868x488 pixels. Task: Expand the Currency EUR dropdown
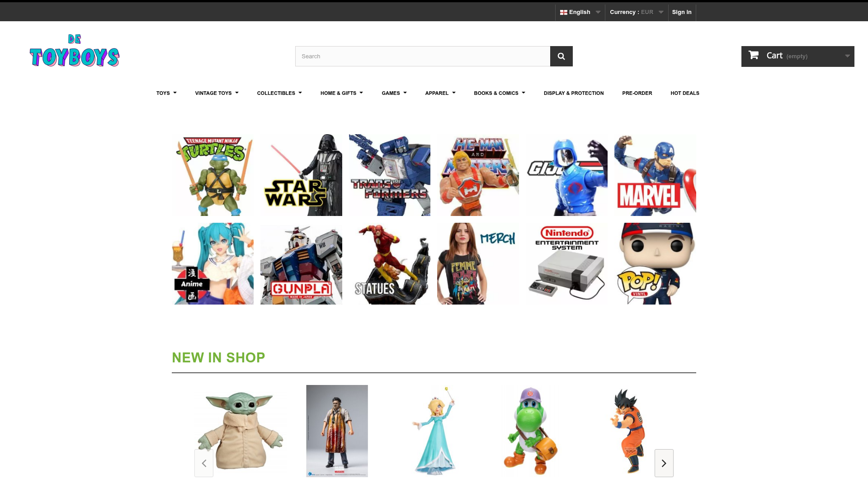637,12
